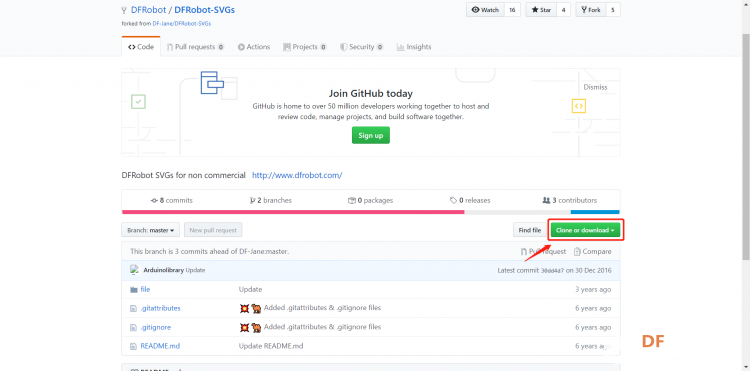This screenshot has height=371, width=750.
Task: Open the Arduinolibrary author link
Action: (x=164, y=270)
